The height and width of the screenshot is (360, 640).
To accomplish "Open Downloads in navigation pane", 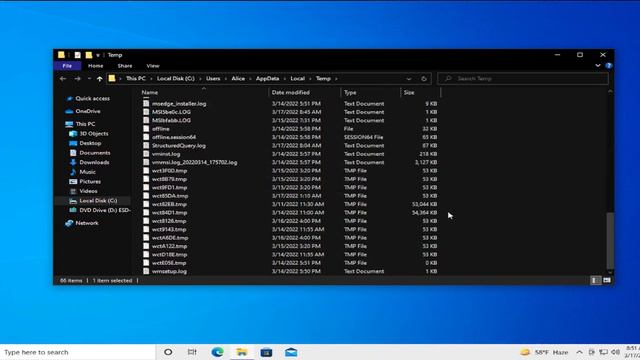I will pos(94,162).
